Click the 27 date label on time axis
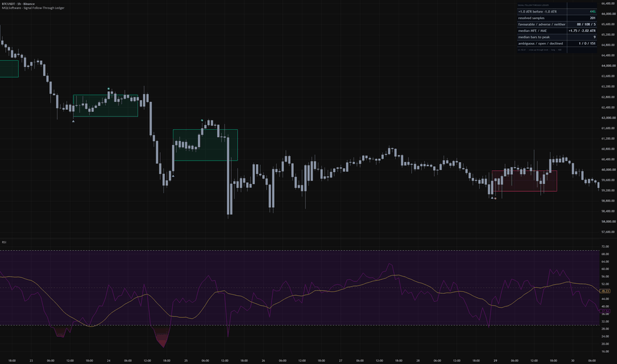617x364 pixels. point(341,361)
